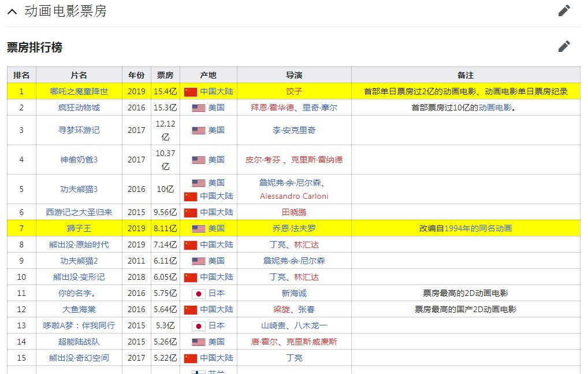
Task: Open the 1994年的同名动画 link
Action: tap(478, 228)
